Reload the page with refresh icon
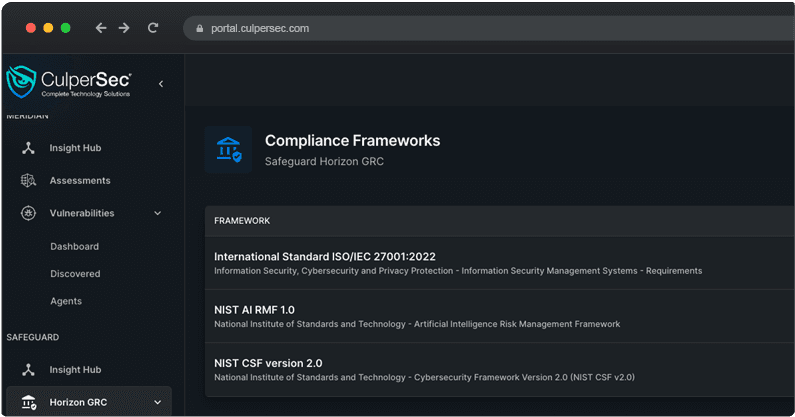795x417 pixels. click(153, 28)
